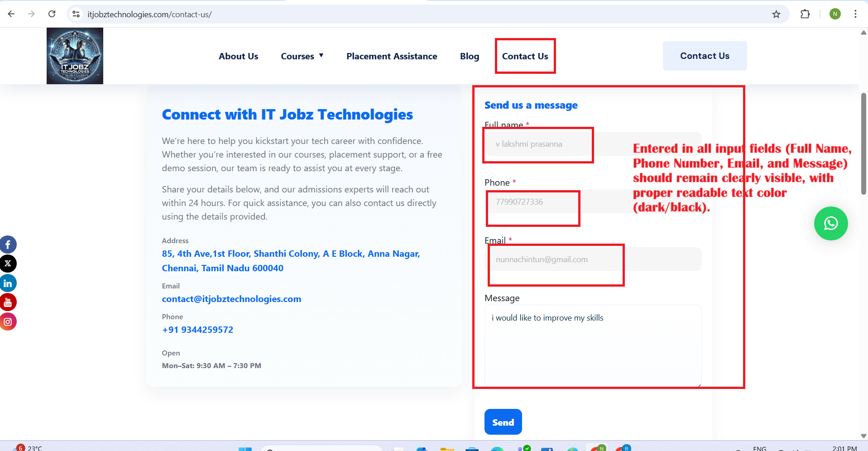Click the IT Jobz Technologies logo
Screen dimensions: 868x451
(75, 56)
